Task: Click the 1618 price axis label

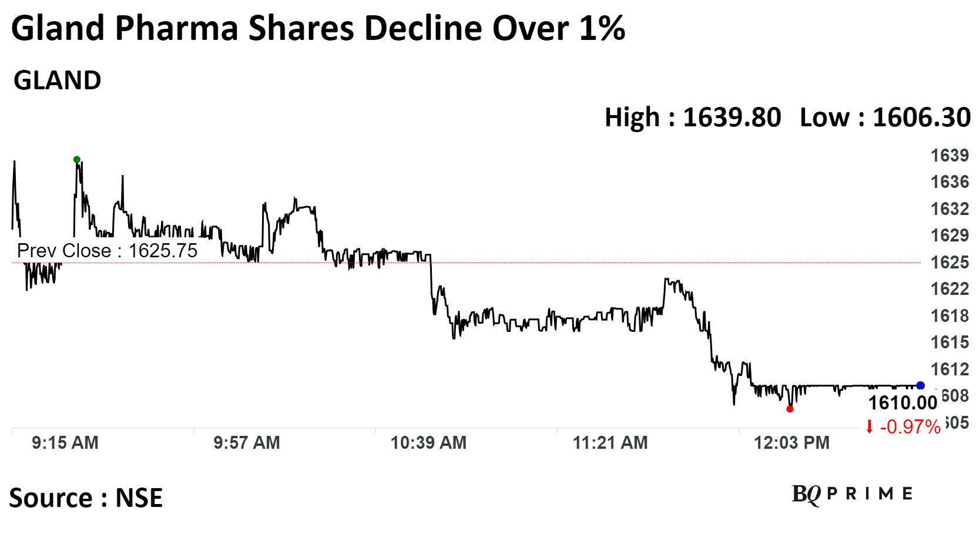Action: [x=949, y=316]
